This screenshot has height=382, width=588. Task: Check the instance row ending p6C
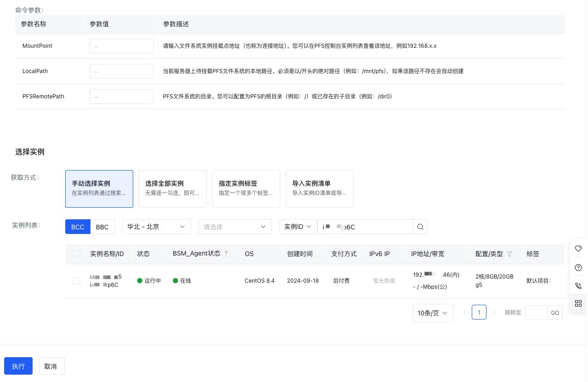point(77,280)
